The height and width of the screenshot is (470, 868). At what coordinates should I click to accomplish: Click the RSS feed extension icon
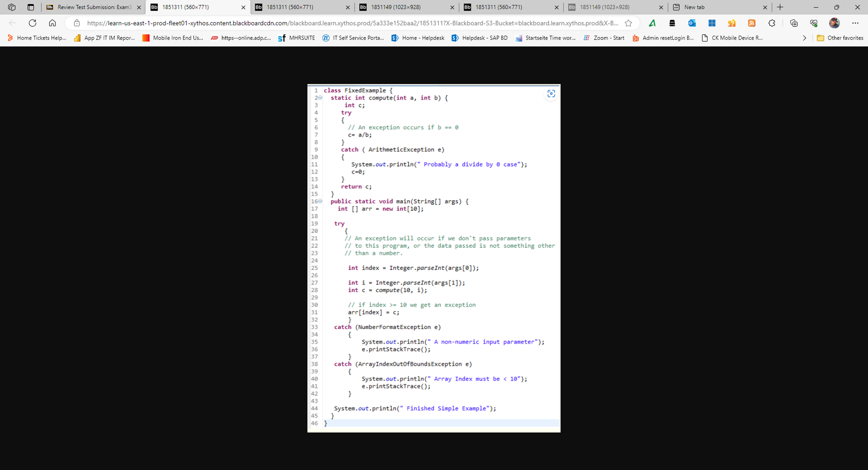pos(752,23)
